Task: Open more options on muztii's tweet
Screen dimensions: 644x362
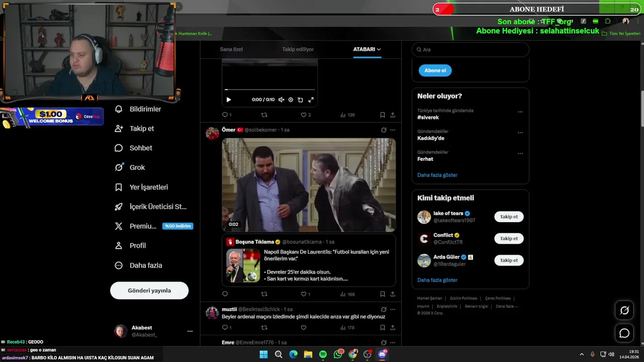Action: point(392,309)
